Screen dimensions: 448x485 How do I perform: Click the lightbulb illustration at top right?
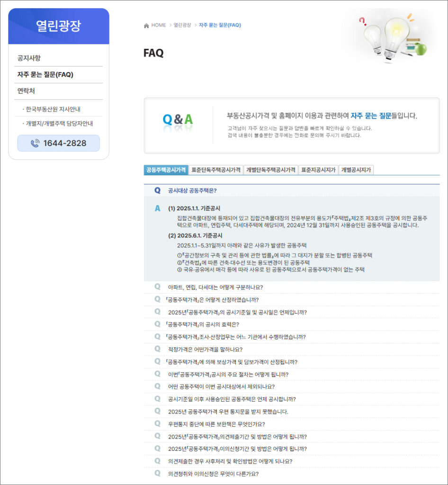(x=392, y=36)
